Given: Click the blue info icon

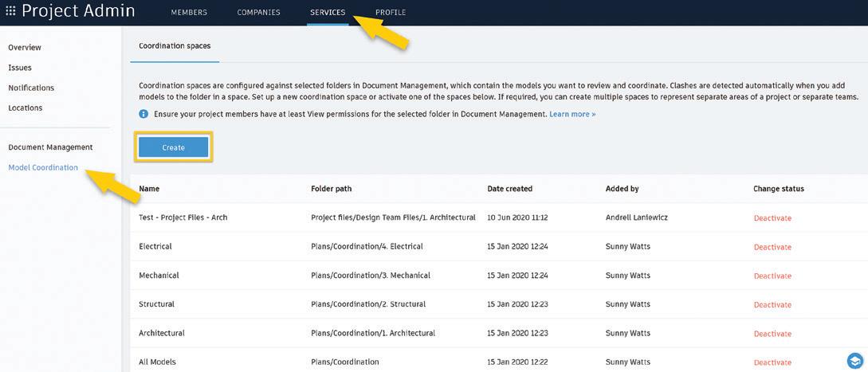Looking at the screenshot, I should [x=143, y=114].
